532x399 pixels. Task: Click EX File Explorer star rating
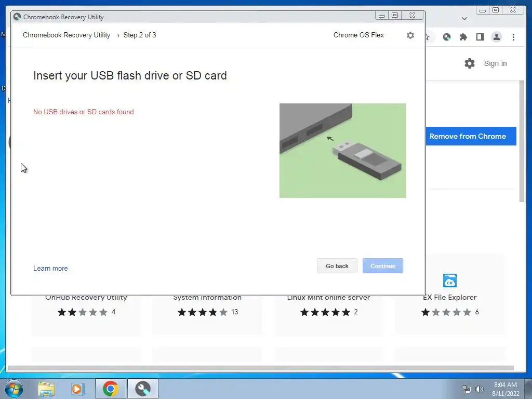[x=446, y=312]
